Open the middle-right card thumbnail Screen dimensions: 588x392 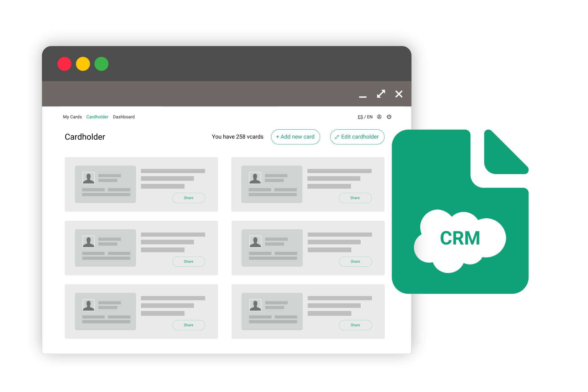(272, 248)
